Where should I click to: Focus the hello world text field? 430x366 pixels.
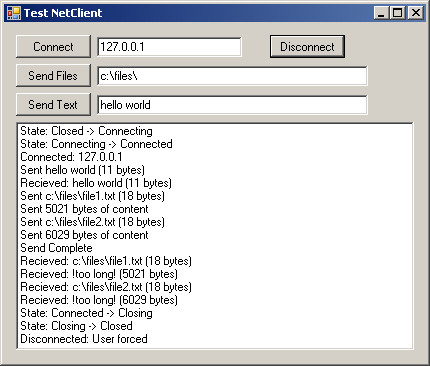[x=232, y=105]
